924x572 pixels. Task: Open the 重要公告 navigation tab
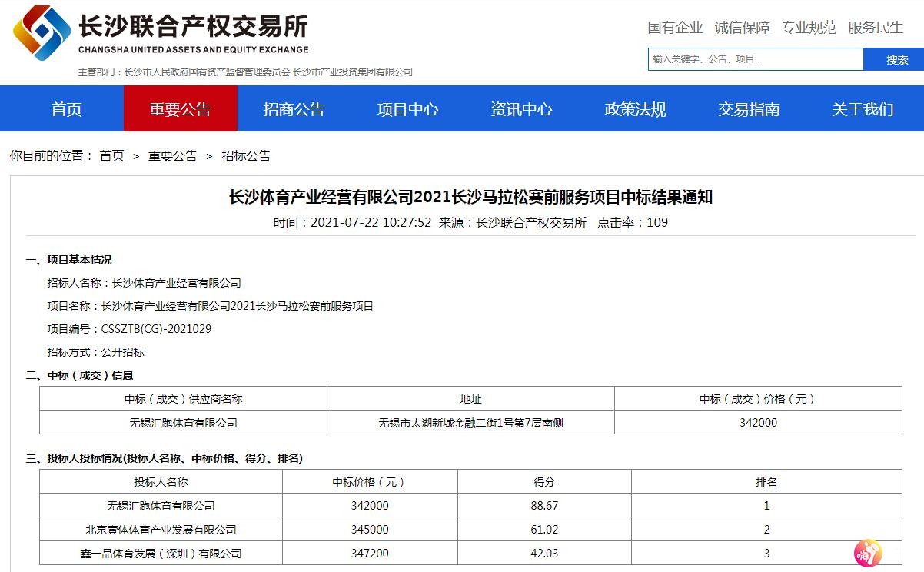(181, 109)
